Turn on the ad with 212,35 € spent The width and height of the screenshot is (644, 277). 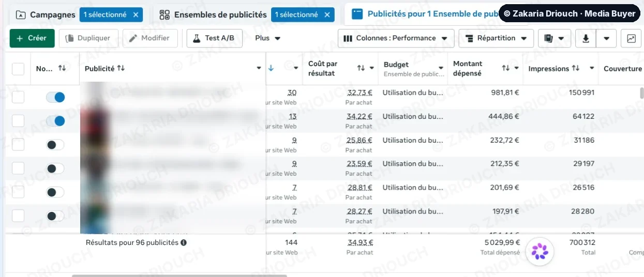click(x=55, y=168)
